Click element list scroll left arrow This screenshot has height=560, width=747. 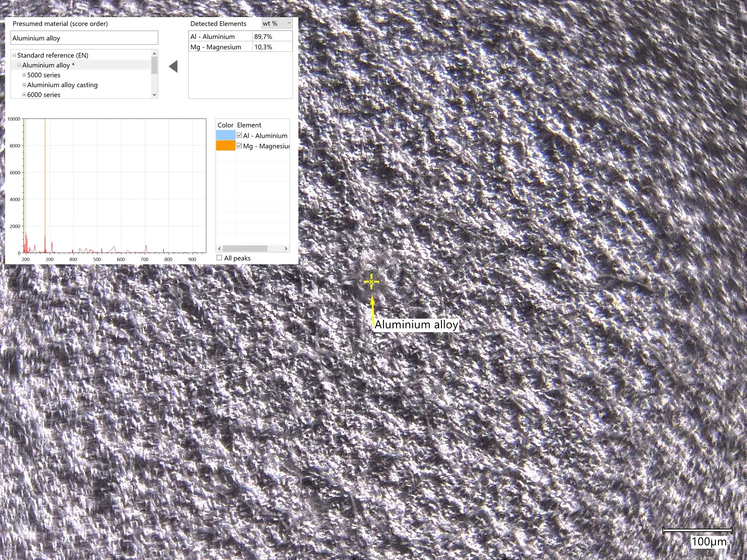pos(219,249)
